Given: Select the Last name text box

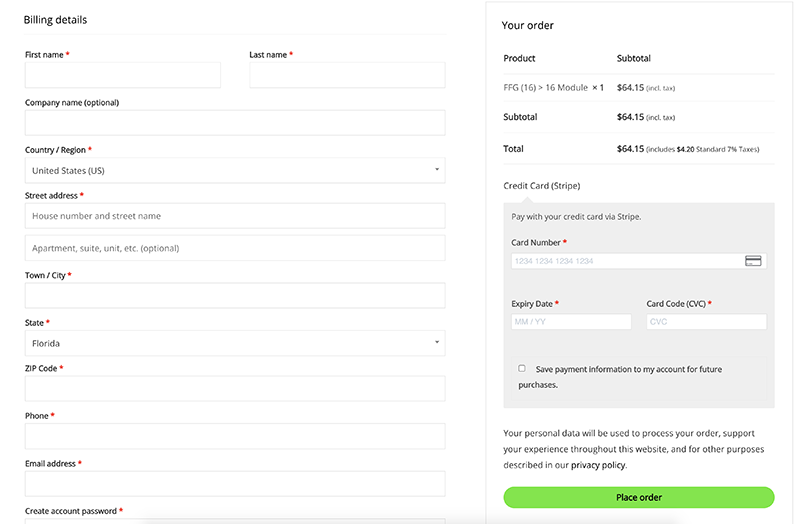Looking at the screenshot, I should click(347, 75).
